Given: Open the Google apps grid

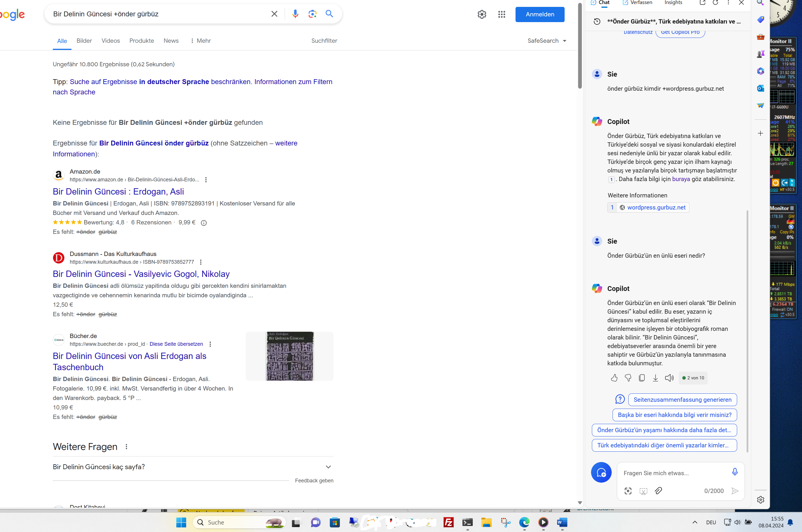Looking at the screenshot, I should (x=502, y=14).
